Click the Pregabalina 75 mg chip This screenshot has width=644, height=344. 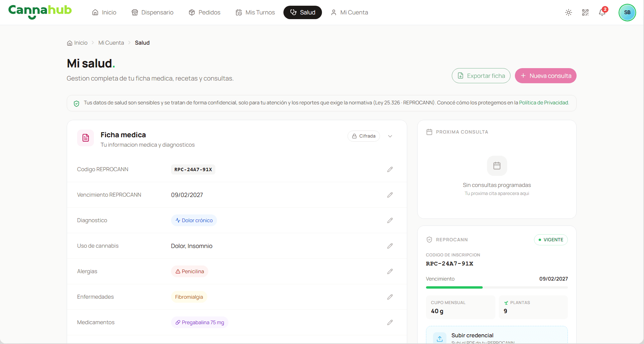coord(200,323)
